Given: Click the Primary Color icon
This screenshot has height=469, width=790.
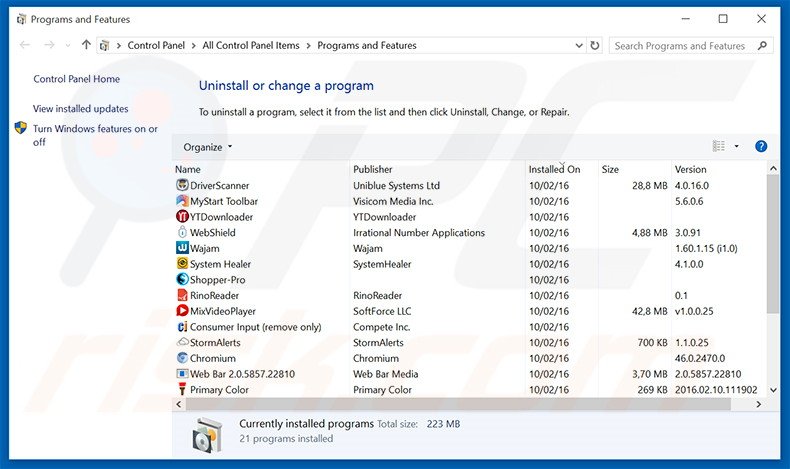Looking at the screenshot, I should point(182,389).
